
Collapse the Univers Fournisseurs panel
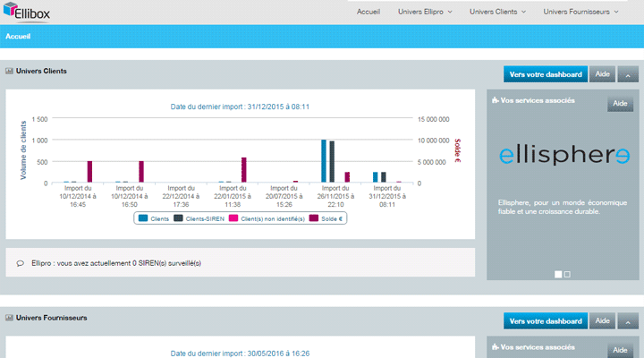(627, 321)
